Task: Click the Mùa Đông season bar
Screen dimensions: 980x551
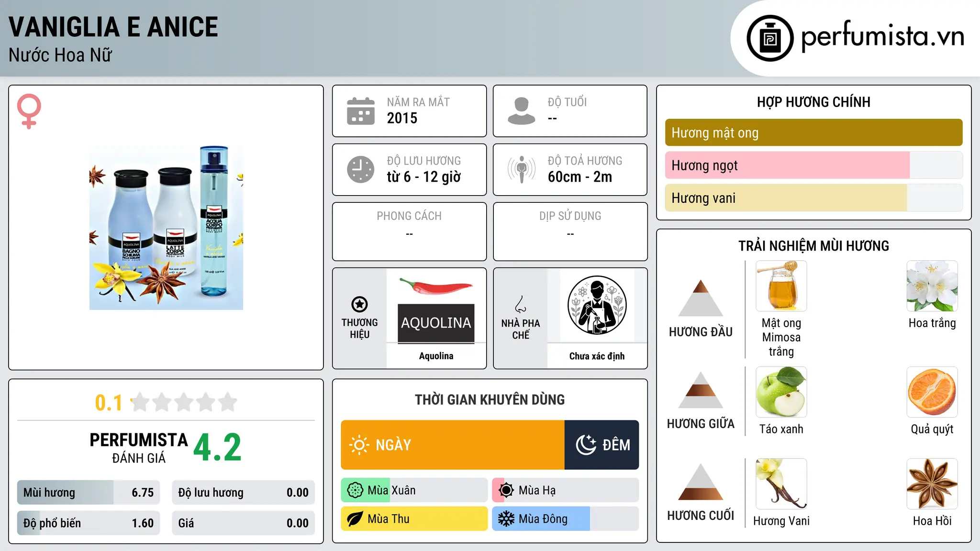Action: tap(566, 519)
